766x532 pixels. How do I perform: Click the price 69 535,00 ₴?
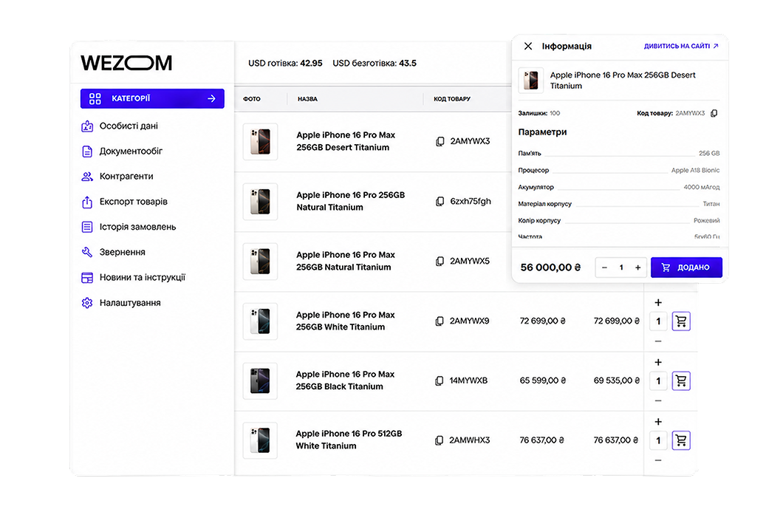coord(617,381)
